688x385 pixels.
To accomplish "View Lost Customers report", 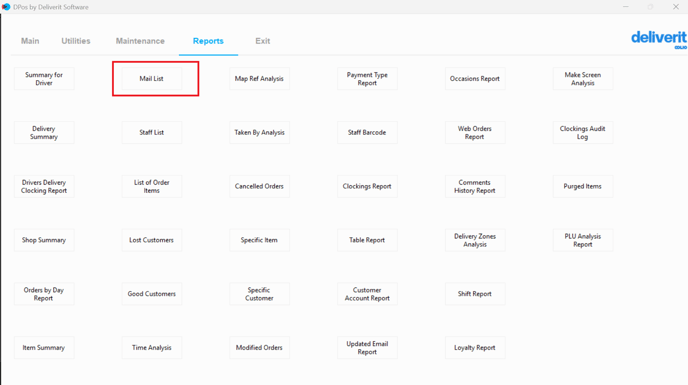I will pos(151,240).
